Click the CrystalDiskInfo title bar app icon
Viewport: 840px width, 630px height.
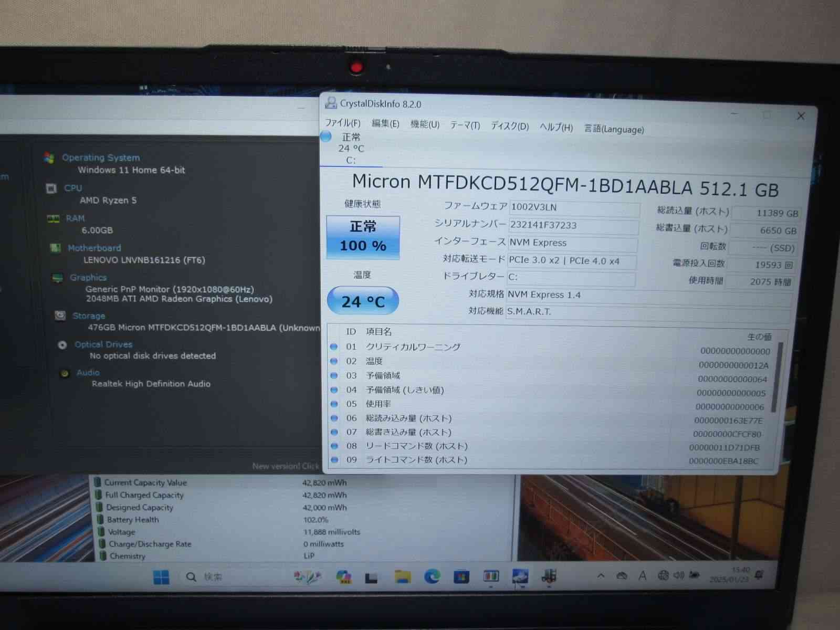click(331, 103)
